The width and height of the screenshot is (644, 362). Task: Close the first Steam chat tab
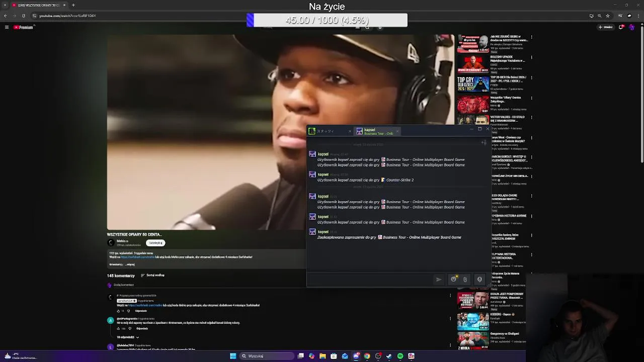click(x=350, y=131)
